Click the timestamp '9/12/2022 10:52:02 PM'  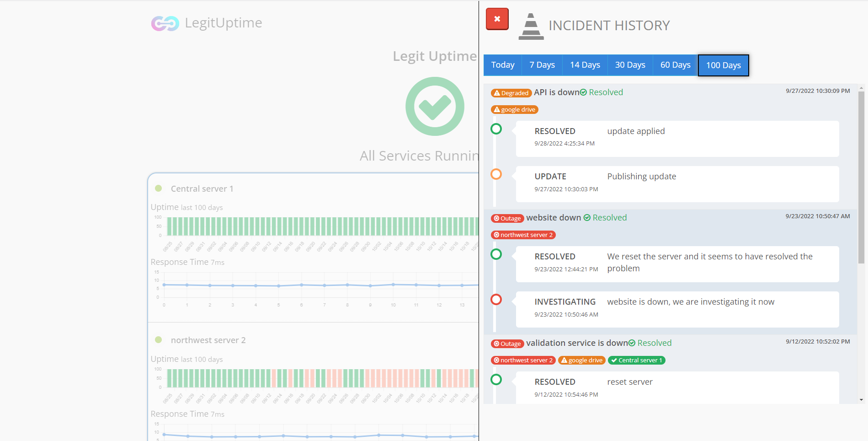tap(818, 342)
